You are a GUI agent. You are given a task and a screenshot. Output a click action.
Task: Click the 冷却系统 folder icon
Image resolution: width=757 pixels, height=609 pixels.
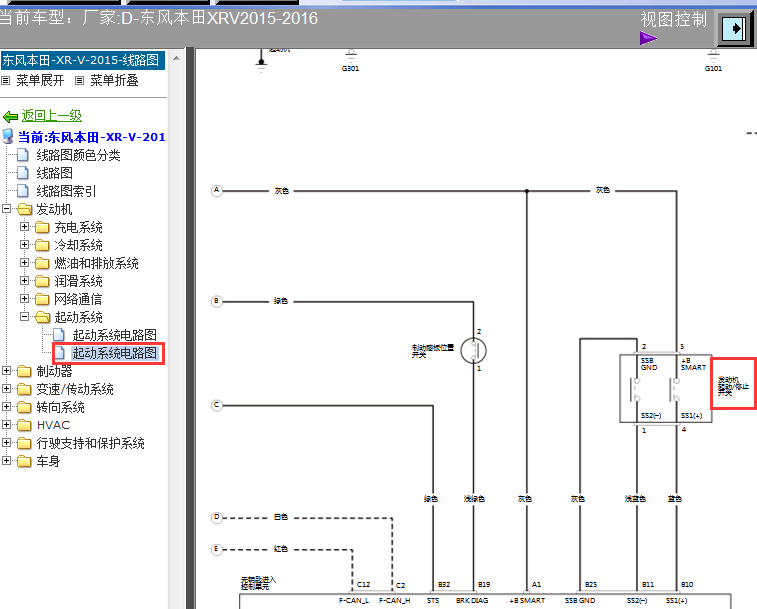tap(42, 245)
